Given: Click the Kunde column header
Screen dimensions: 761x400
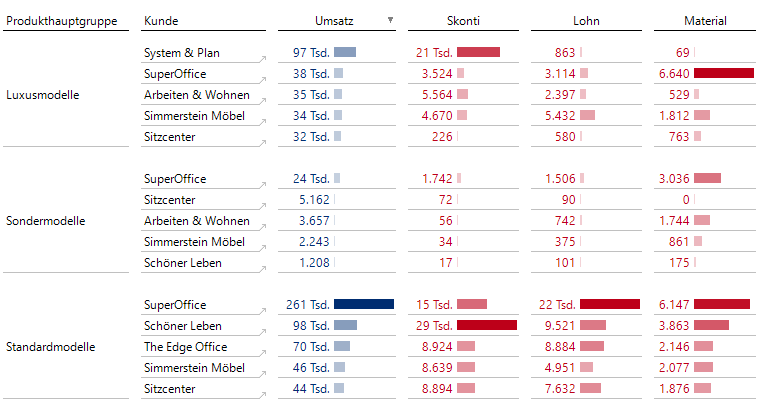Looking at the screenshot, I should 161,21.
